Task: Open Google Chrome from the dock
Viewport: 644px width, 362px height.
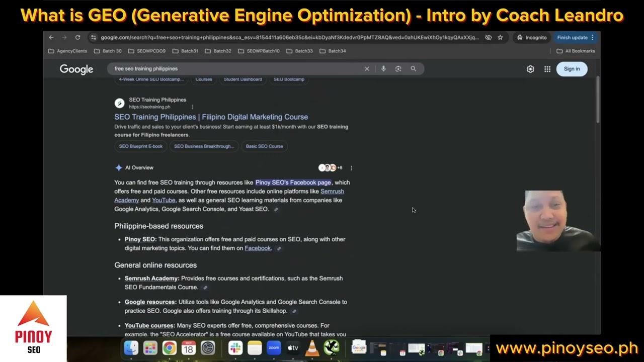Action: click(169, 348)
